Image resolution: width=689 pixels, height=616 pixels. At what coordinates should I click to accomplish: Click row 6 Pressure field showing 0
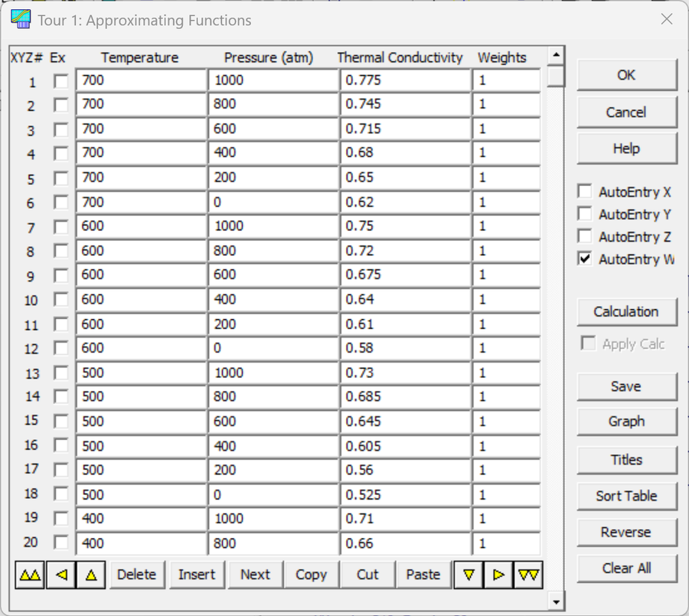pos(274,203)
